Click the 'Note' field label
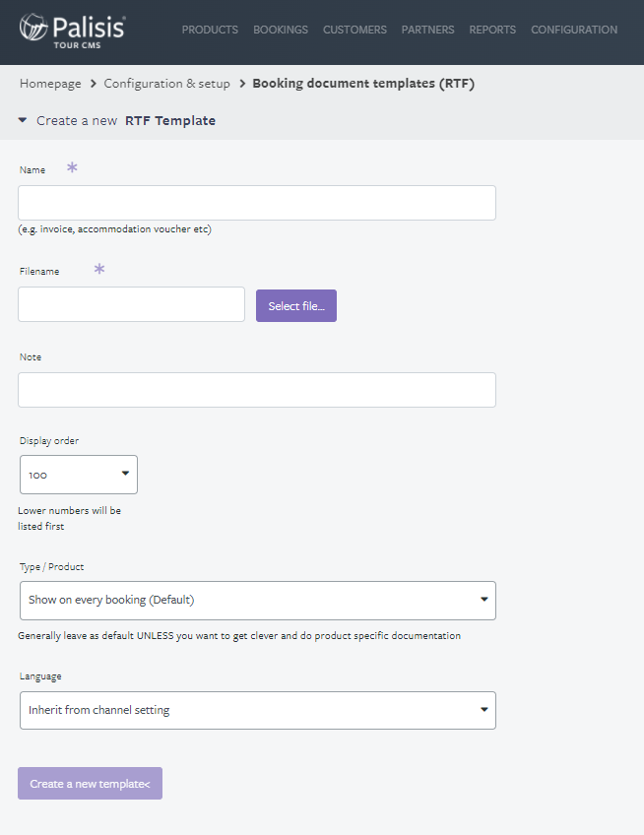This screenshot has width=644, height=835. [x=31, y=357]
